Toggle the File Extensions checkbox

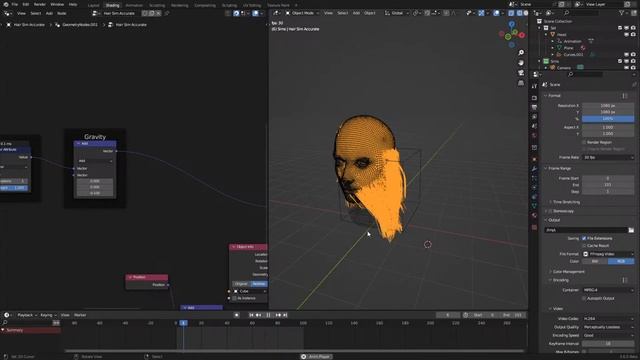coord(584,238)
